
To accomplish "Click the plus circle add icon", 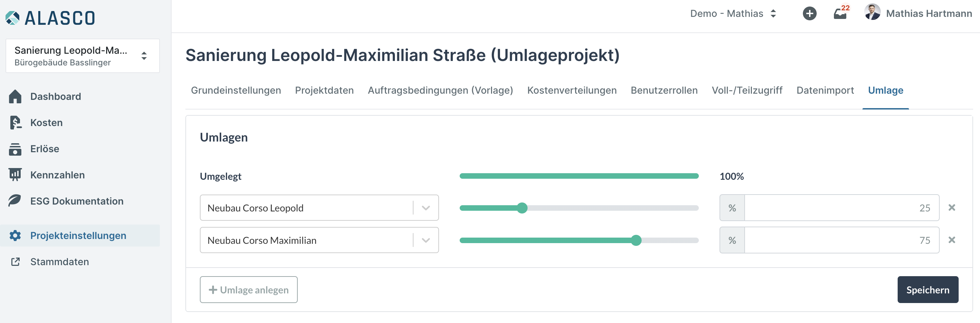I will pos(809,14).
